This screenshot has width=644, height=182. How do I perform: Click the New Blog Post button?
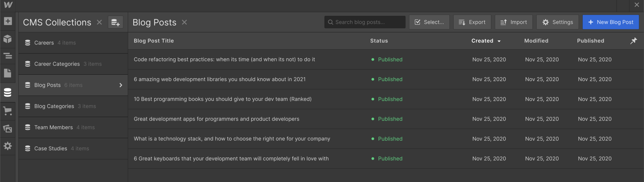tap(610, 22)
